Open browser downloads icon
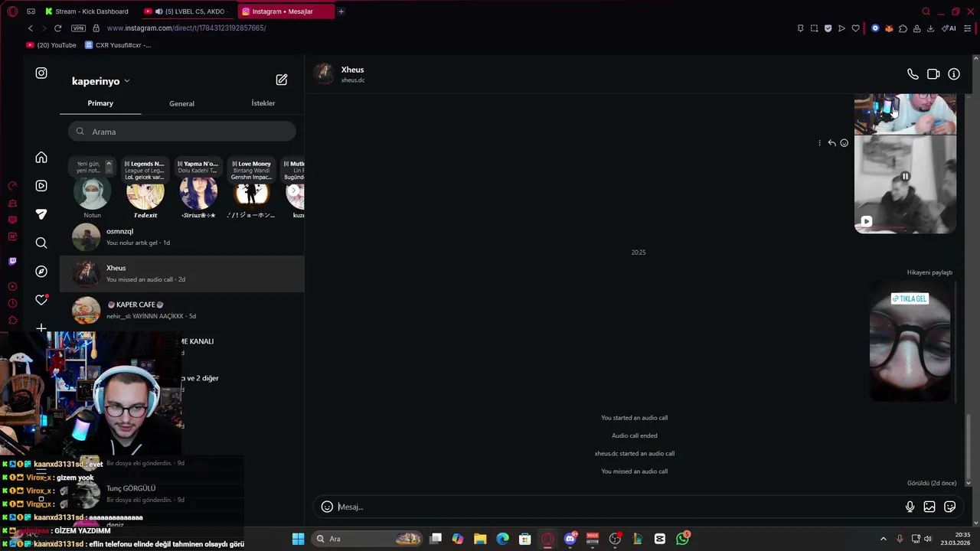 (x=930, y=28)
